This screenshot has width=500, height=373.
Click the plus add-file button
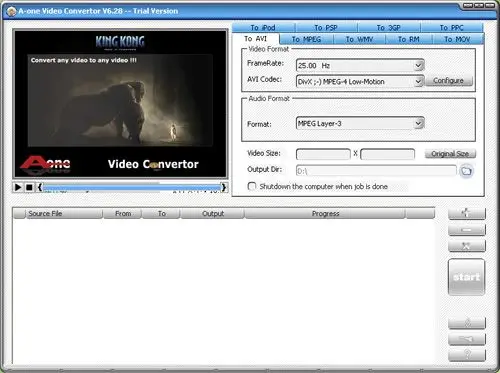point(467,213)
